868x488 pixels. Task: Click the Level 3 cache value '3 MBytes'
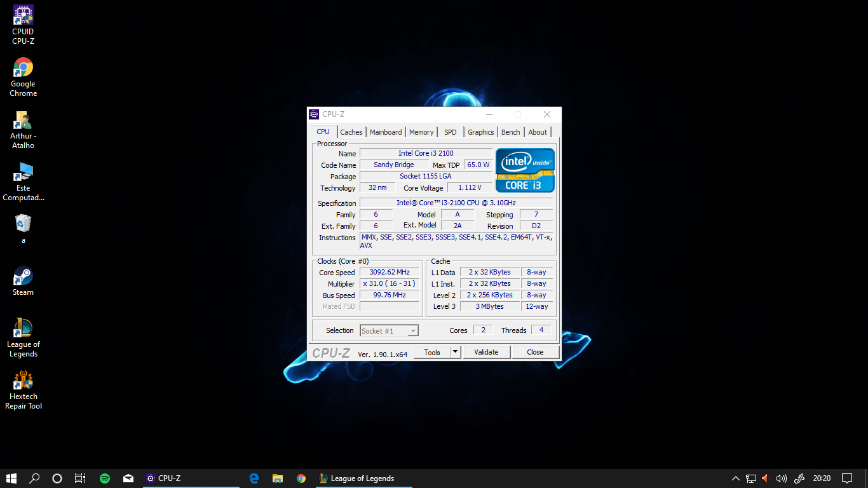click(x=490, y=306)
